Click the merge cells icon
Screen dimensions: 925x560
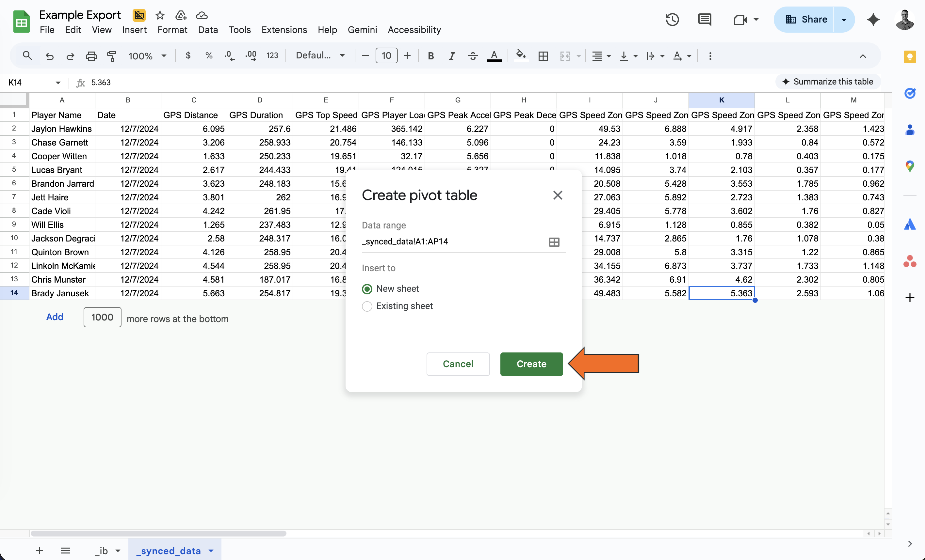pyautogui.click(x=565, y=56)
